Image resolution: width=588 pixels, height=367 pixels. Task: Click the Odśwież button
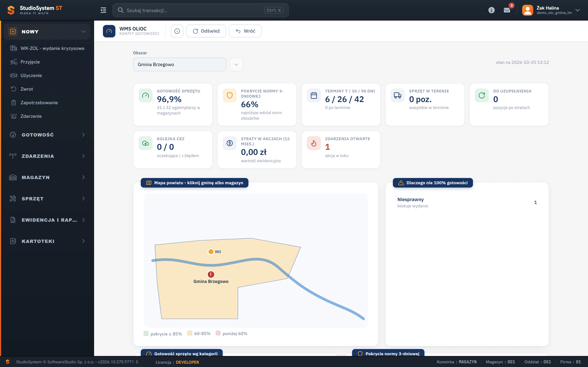point(206,31)
